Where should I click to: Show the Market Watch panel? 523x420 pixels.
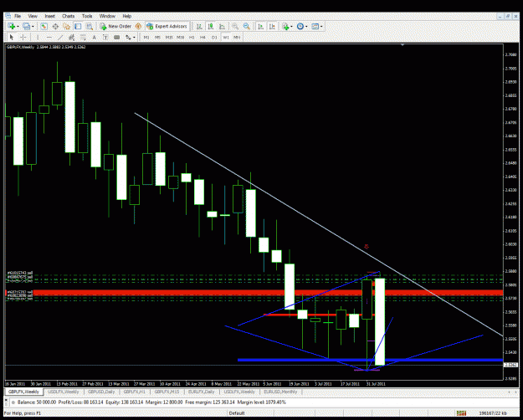click(x=44, y=26)
